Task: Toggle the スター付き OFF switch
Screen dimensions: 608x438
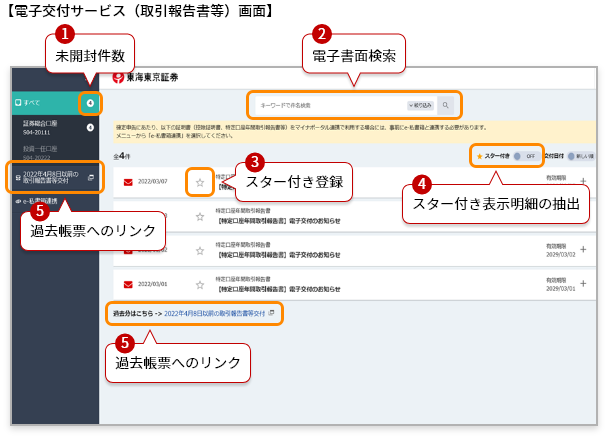Action: [x=525, y=156]
